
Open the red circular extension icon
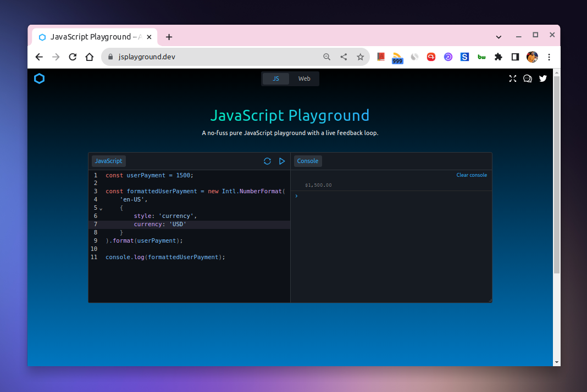[x=431, y=57]
